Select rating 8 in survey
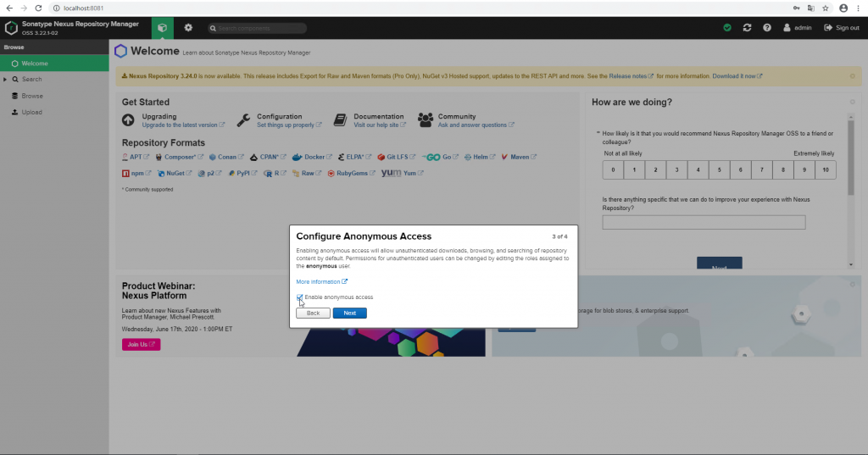 pos(782,170)
